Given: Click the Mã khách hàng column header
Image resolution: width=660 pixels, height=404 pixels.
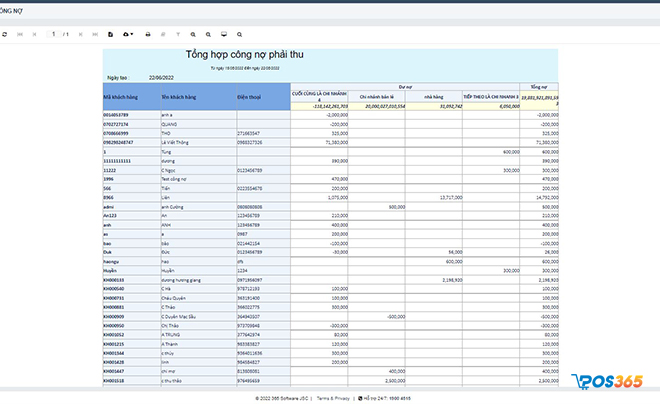Looking at the screenshot, I should (x=132, y=97).
